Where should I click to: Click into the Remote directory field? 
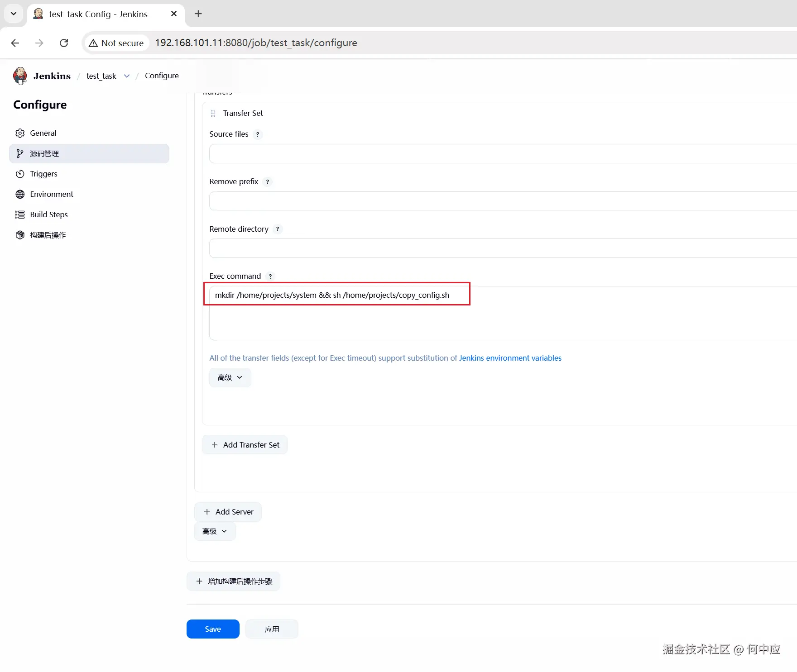[x=503, y=248]
